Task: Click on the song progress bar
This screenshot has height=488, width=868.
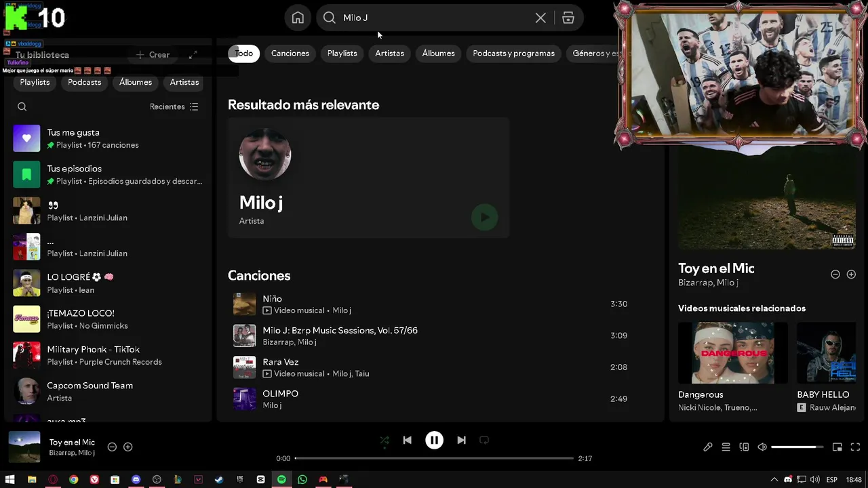Action: point(434,458)
